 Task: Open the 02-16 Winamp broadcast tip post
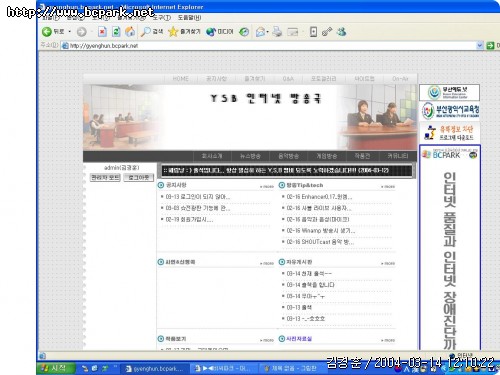click(321, 231)
